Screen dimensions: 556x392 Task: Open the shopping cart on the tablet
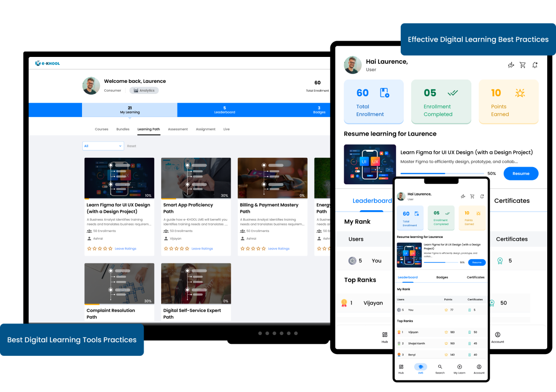click(x=523, y=65)
